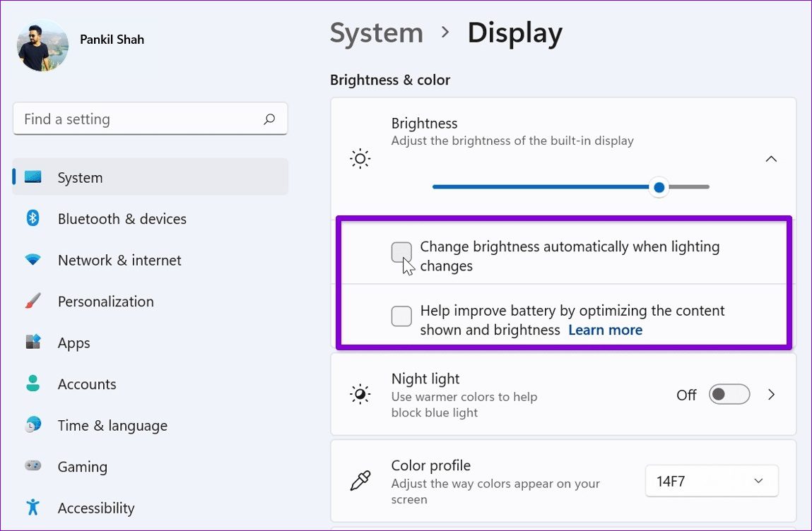This screenshot has width=812, height=531.
Task: Click the Apps icon in sidebar
Action: tap(33, 342)
